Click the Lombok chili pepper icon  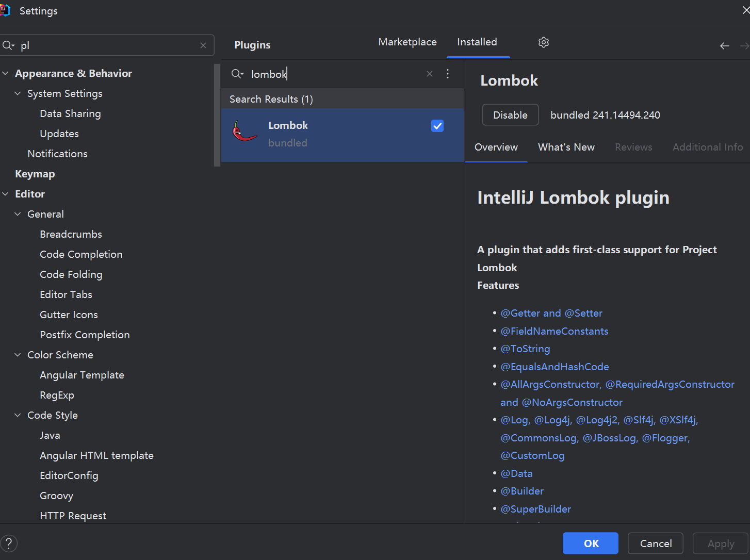coord(244,131)
